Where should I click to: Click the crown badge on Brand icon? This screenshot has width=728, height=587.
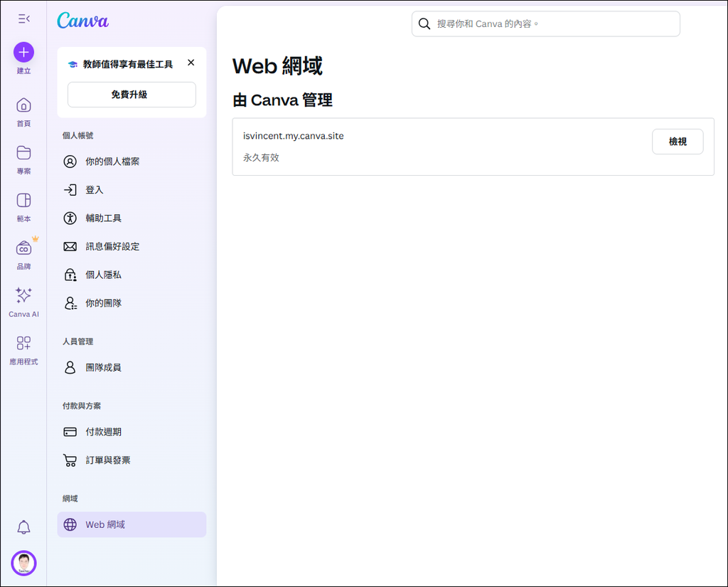click(x=36, y=239)
